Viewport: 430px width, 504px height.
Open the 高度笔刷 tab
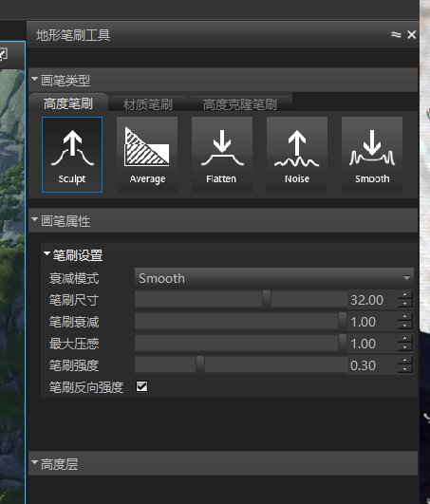click(68, 103)
